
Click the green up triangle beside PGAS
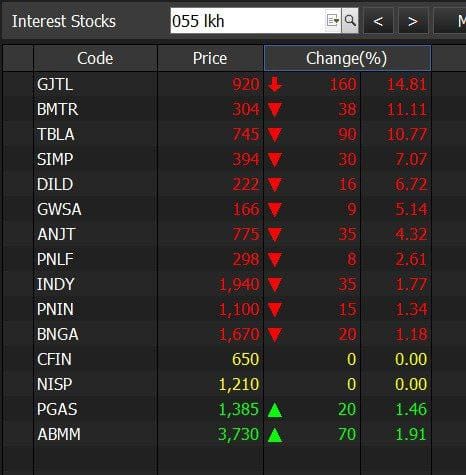275,410
